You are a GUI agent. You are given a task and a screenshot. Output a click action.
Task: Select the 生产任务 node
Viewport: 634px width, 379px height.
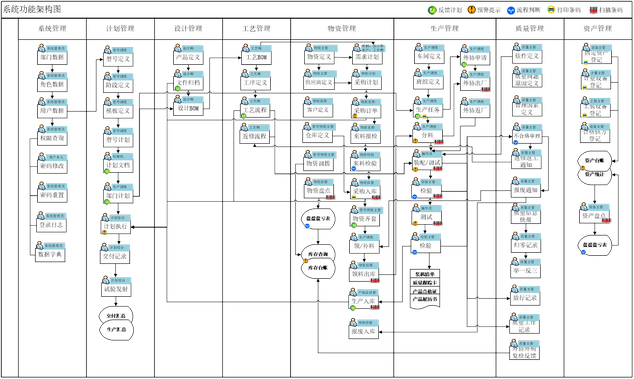[428, 110]
